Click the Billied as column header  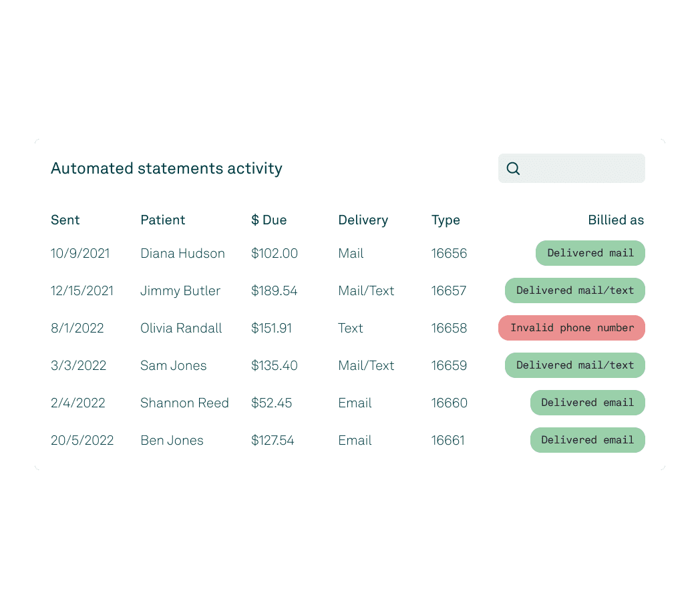tap(616, 220)
